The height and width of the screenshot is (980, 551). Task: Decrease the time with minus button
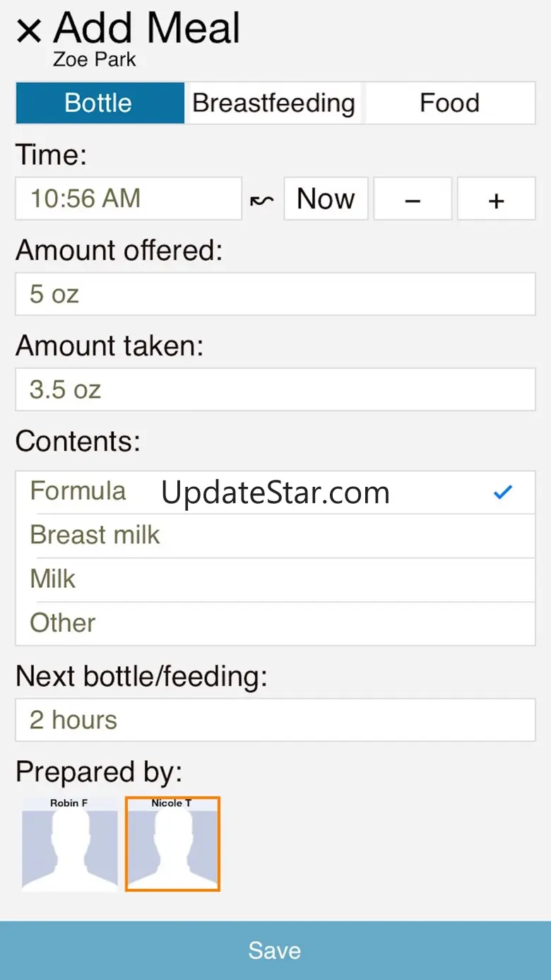413,199
